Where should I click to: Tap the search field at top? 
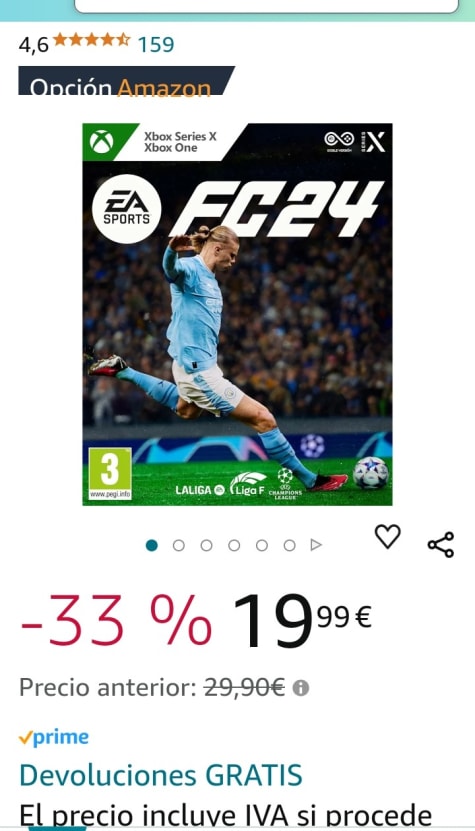[267, 6]
